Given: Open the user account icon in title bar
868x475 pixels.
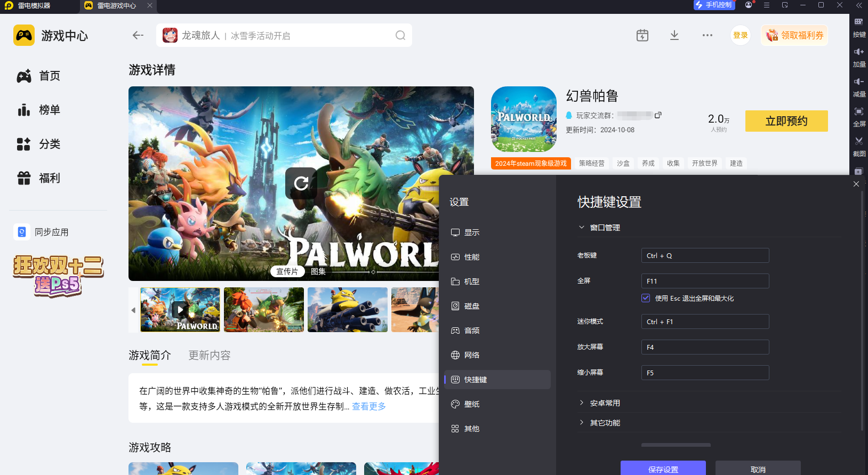Looking at the screenshot, I should (749, 5).
